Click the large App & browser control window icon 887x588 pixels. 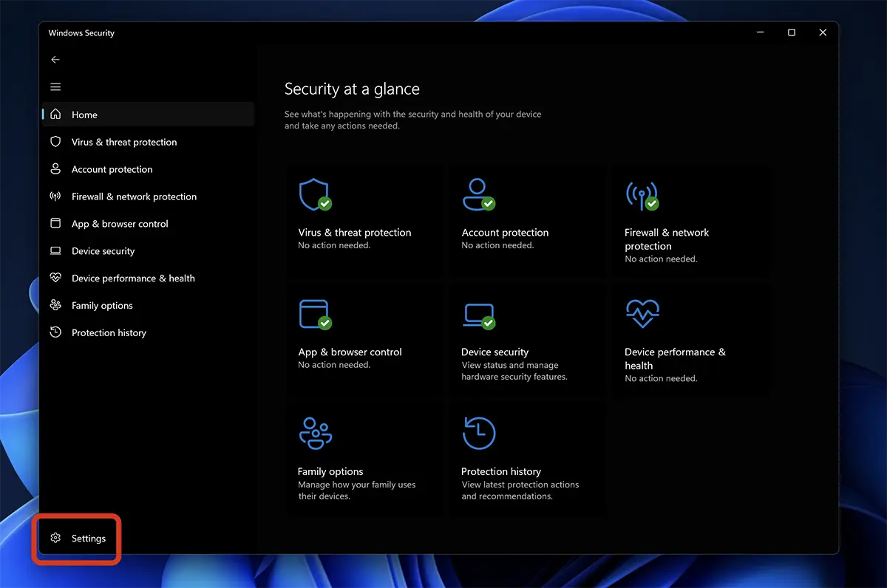(315, 314)
